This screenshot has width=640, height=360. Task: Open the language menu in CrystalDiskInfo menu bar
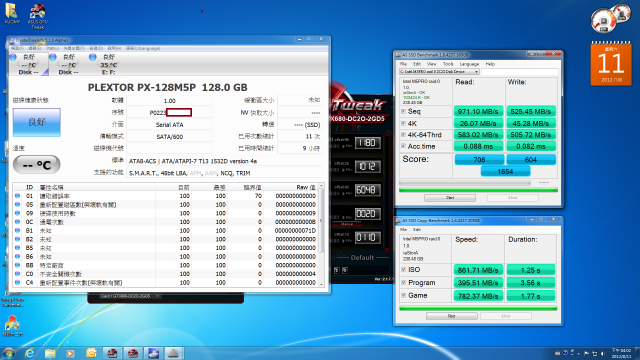coord(143,48)
